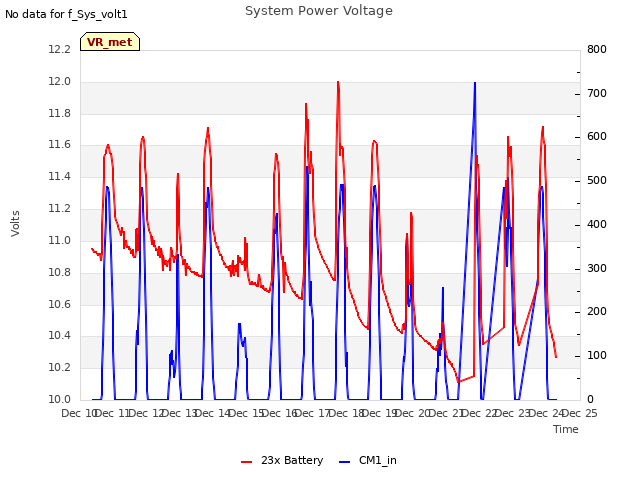
Task: Click the VR_met label box
Action: [x=110, y=42]
